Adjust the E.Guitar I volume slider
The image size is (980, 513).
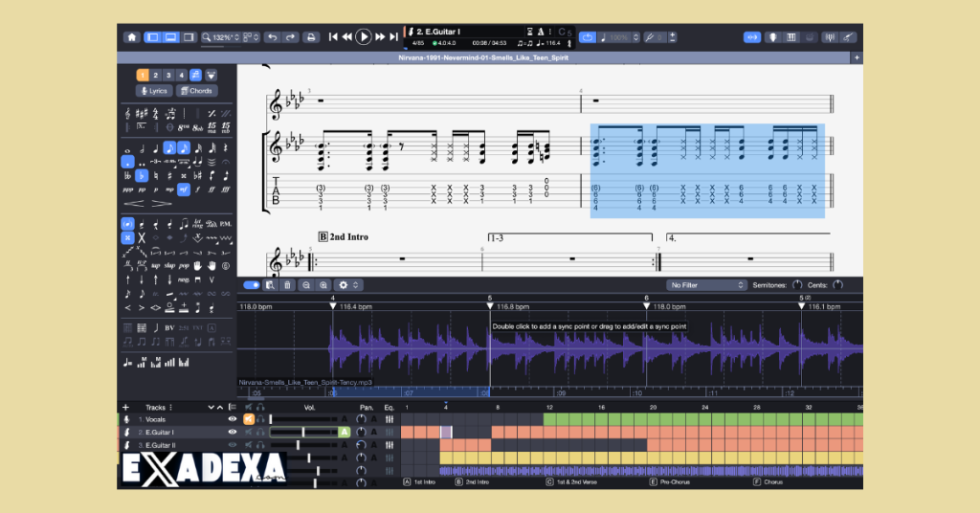(303, 432)
